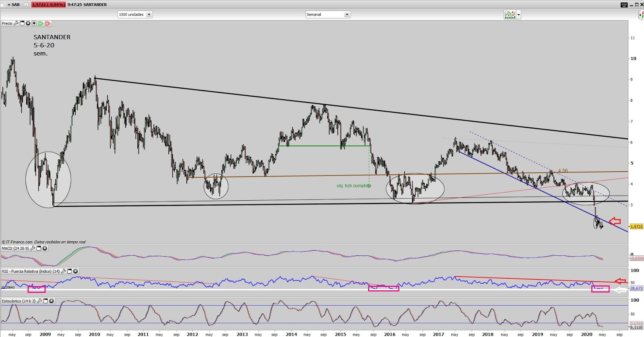
Task: Open the chart style candlestick icon
Action: click(4, 4)
